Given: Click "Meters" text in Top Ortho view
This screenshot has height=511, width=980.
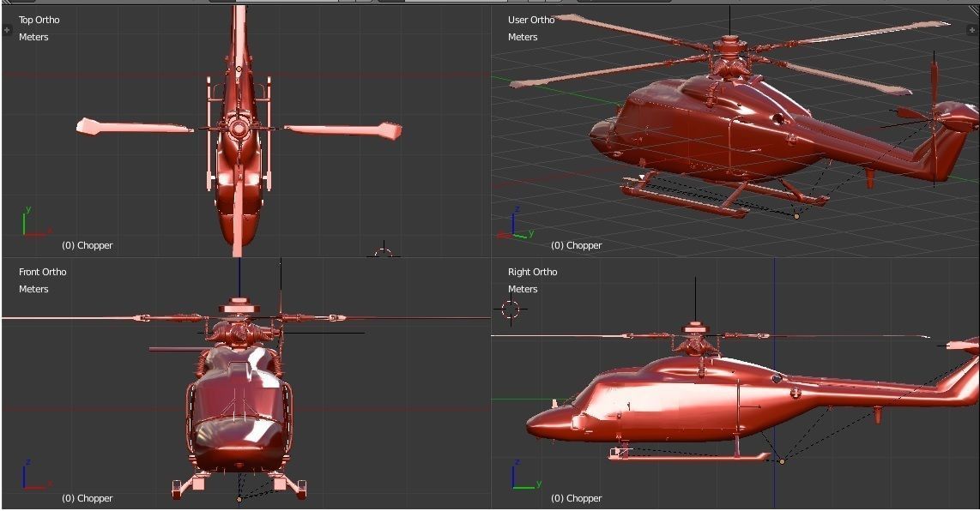Looking at the screenshot, I should [33, 37].
